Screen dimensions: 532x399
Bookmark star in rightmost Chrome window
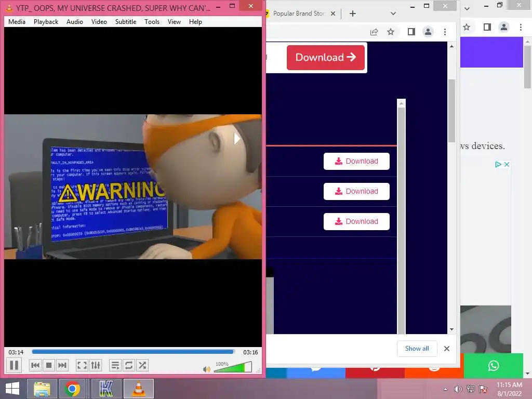[x=467, y=27]
